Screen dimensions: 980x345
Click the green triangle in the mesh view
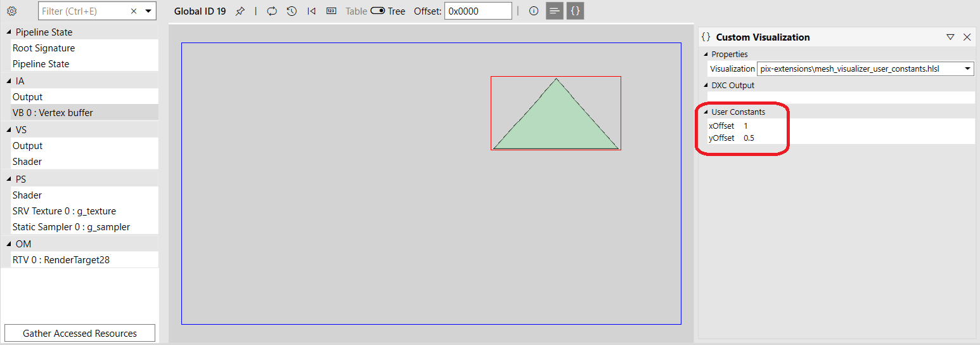click(556, 124)
